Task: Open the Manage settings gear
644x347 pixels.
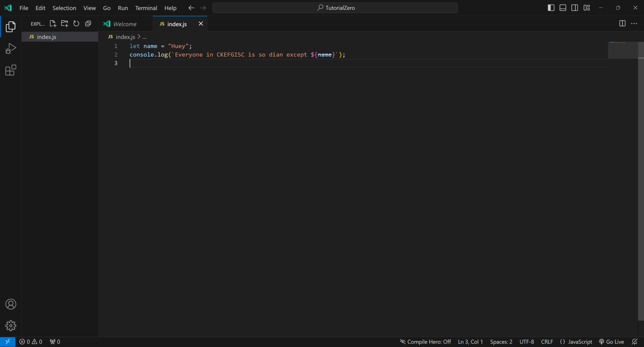Action: click(x=11, y=326)
